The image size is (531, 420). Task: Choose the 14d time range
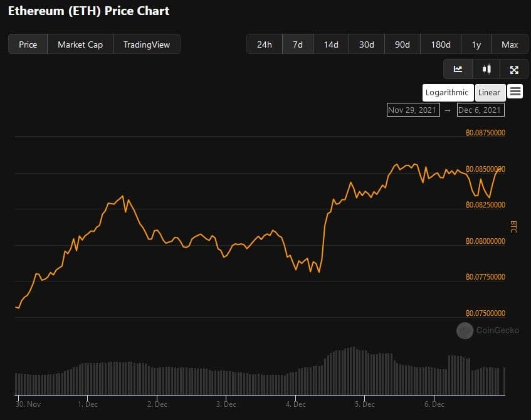coord(331,45)
